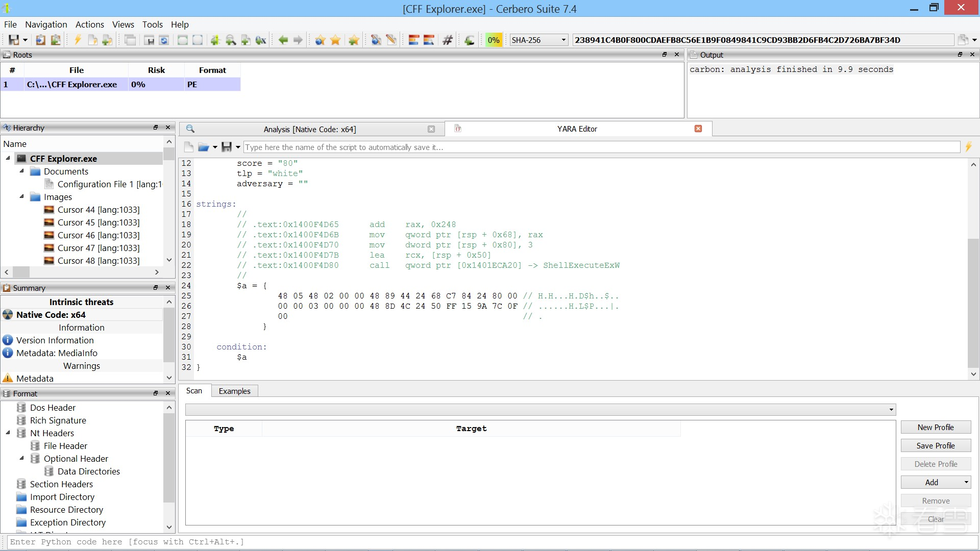The image size is (980, 551).
Task: Open the Add button dropdown arrow
Action: (x=966, y=483)
